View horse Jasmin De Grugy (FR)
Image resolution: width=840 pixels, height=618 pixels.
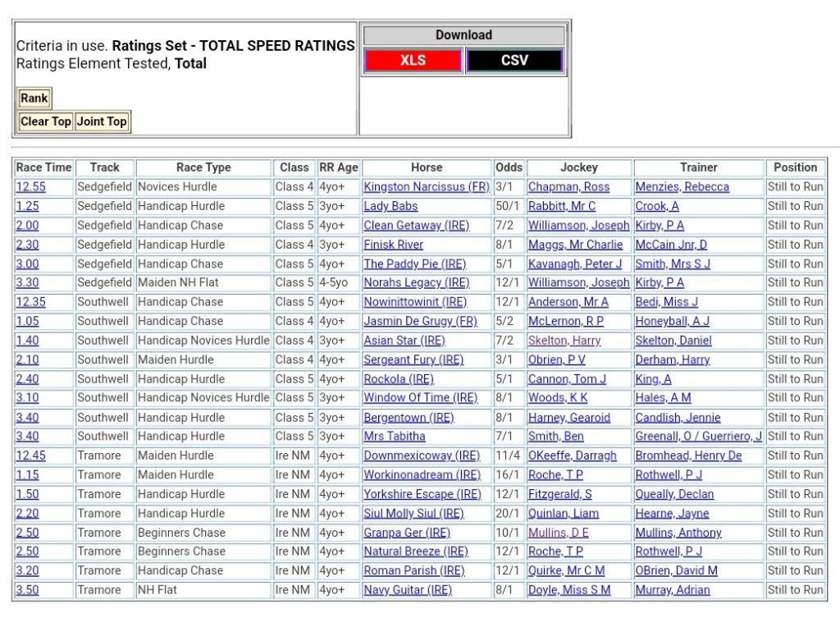(420, 322)
